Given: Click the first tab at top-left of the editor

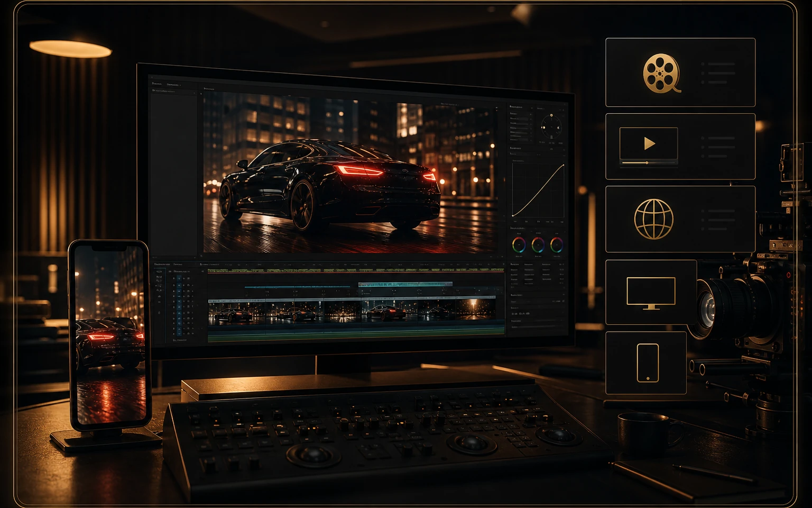Looking at the screenshot, I should pos(158,84).
